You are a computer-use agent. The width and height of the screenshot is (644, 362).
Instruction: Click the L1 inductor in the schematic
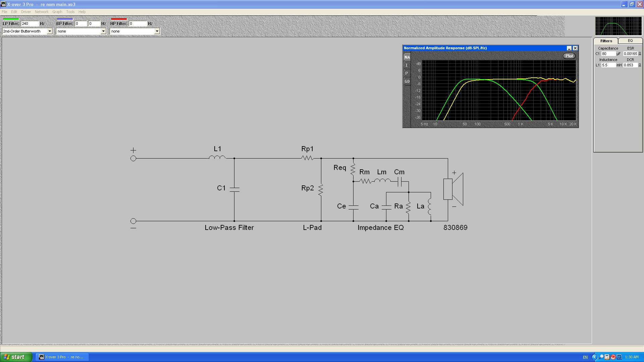point(217,157)
